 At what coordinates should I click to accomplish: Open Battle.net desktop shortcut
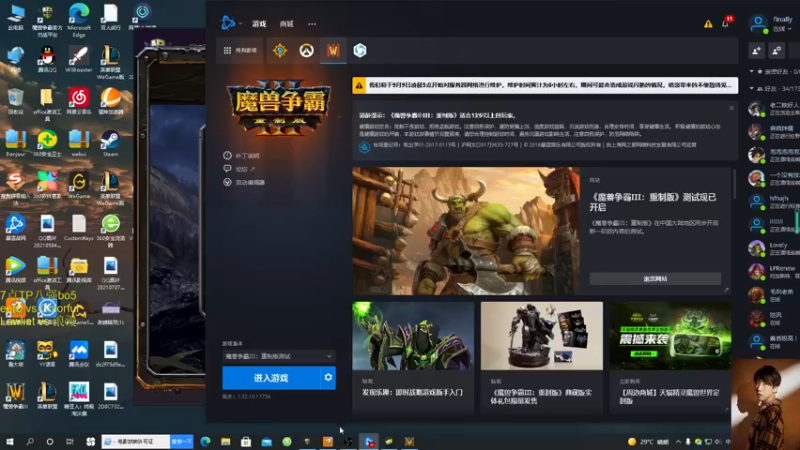15,227
